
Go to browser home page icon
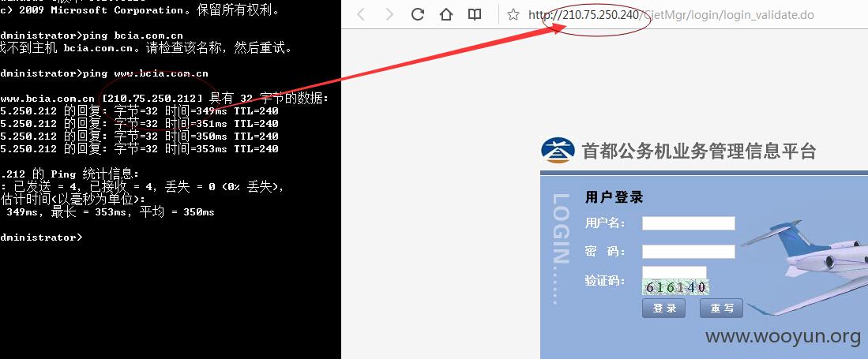[x=446, y=14]
